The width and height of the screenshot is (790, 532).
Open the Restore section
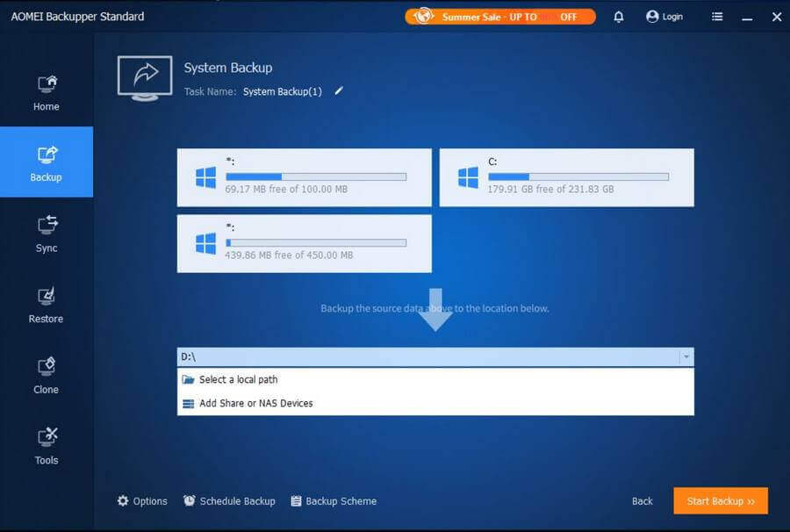tap(47, 304)
